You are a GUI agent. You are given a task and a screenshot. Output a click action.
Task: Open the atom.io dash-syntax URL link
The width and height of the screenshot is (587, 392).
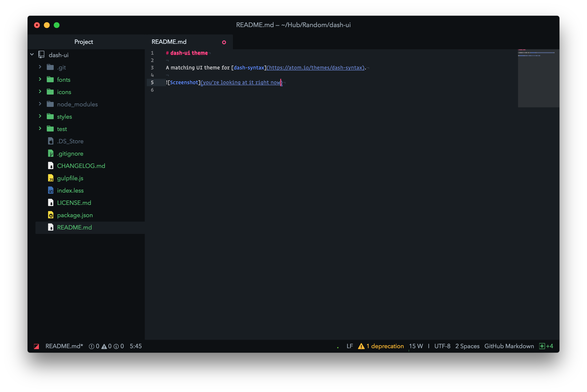(315, 68)
